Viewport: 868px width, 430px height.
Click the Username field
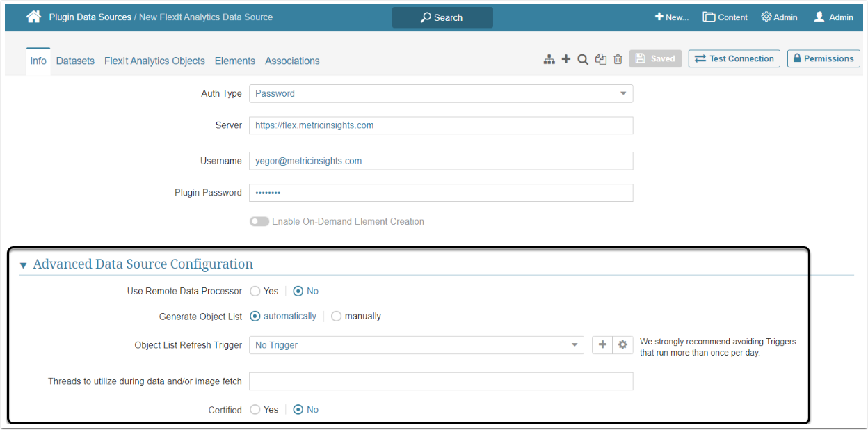tap(441, 161)
